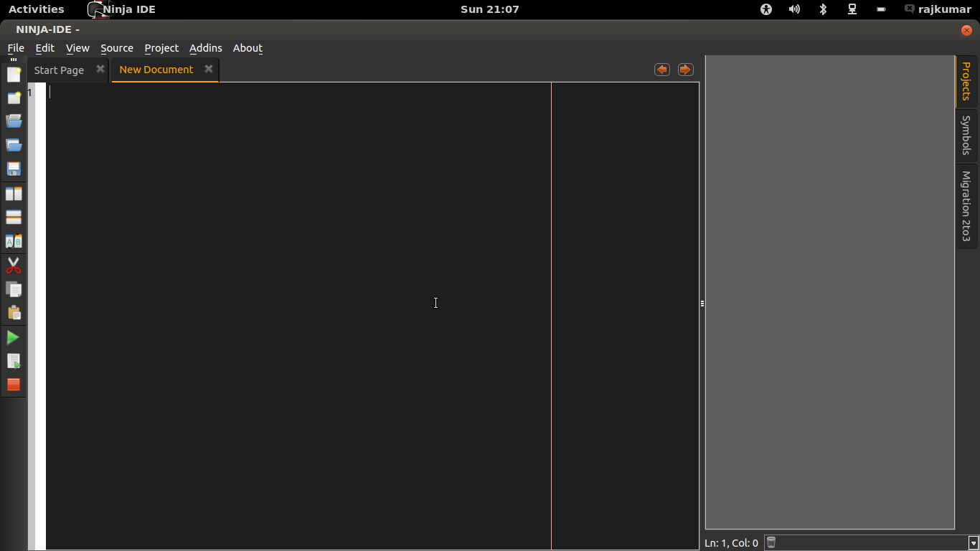Split editor tabs horizontally
The width and height of the screenshot is (980, 551).
click(13, 193)
